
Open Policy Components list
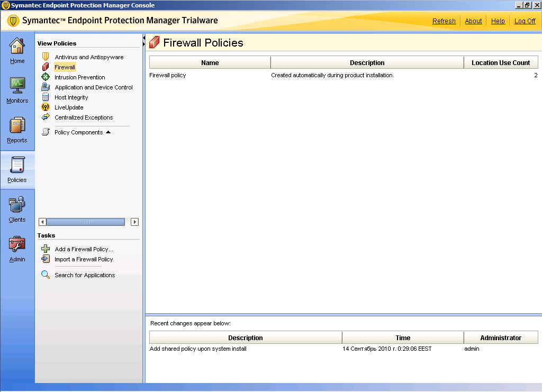click(x=78, y=132)
